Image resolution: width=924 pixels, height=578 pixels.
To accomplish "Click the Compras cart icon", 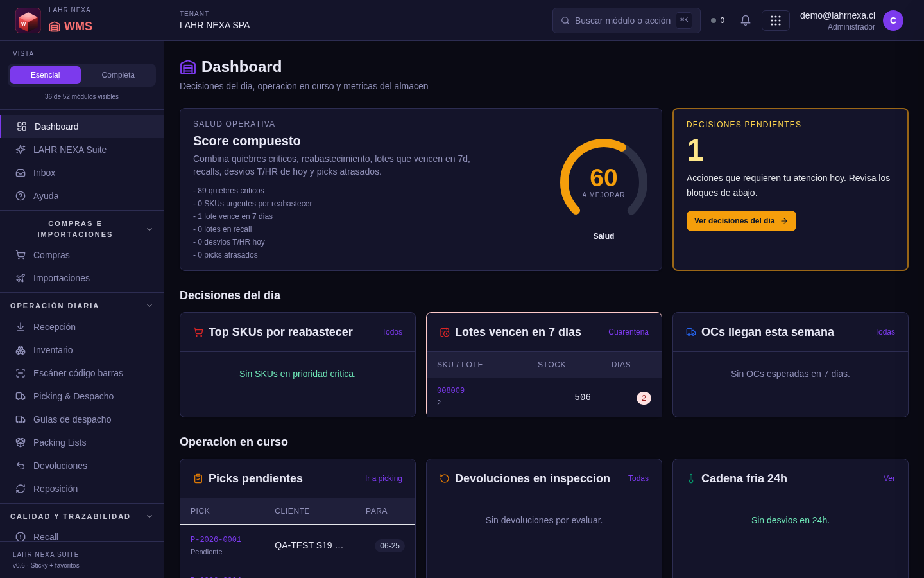I will (x=21, y=255).
